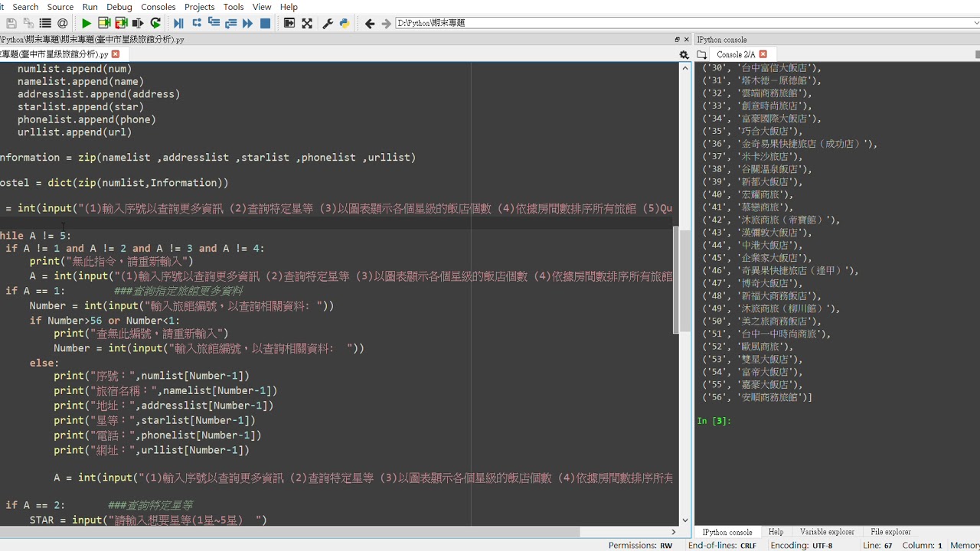Click the Save all files icon
Viewport: 980px width, 551px height.
pos(28,24)
